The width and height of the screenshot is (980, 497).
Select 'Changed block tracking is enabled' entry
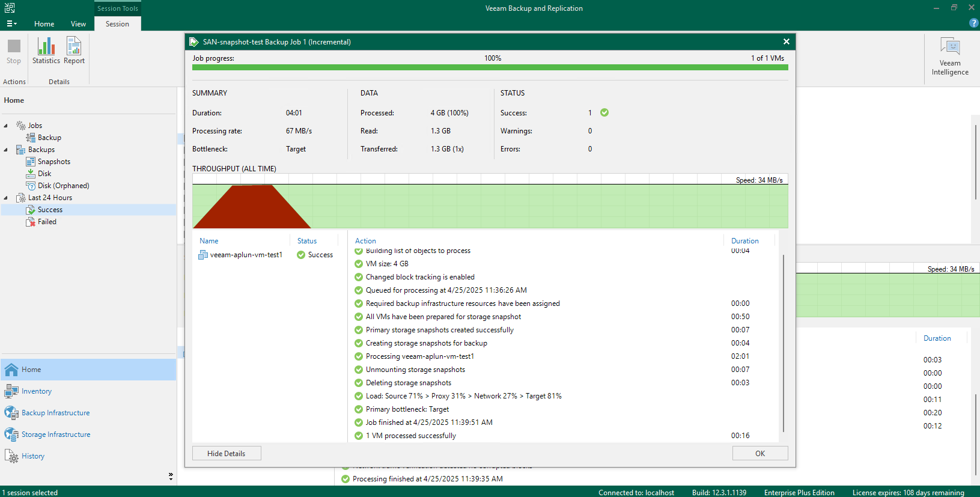click(x=420, y=277)
